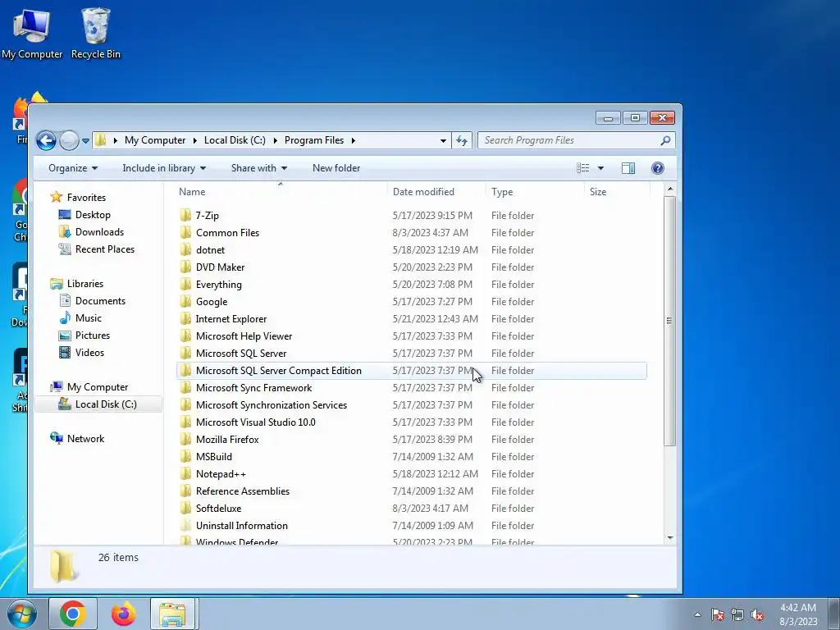
Task: Open the Documents library
Action: tap(100, 301)
